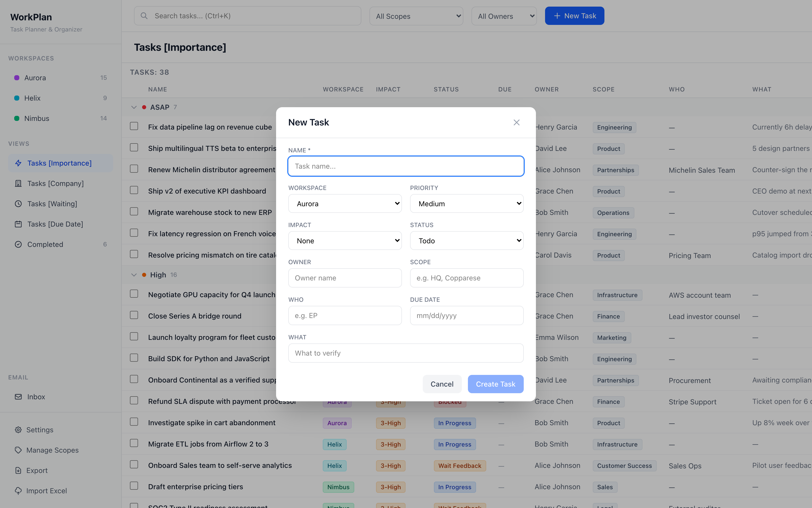
Task: Click the Cancel button
Action: click(x=442, y=384)
